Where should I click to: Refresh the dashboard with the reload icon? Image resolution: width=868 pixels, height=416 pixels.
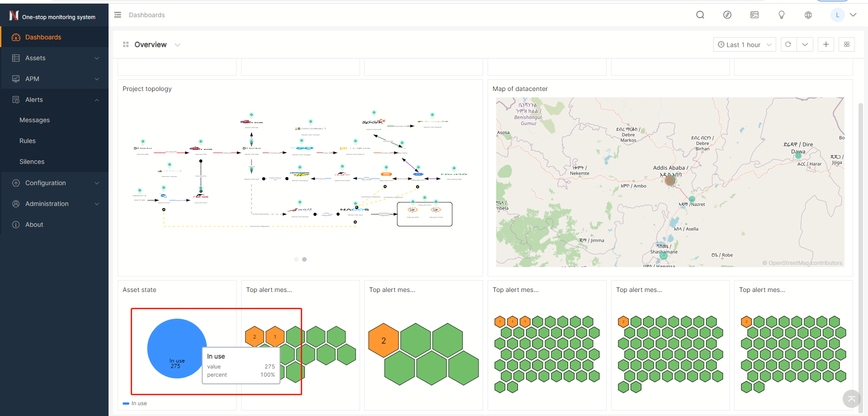[x=788, y=44]
